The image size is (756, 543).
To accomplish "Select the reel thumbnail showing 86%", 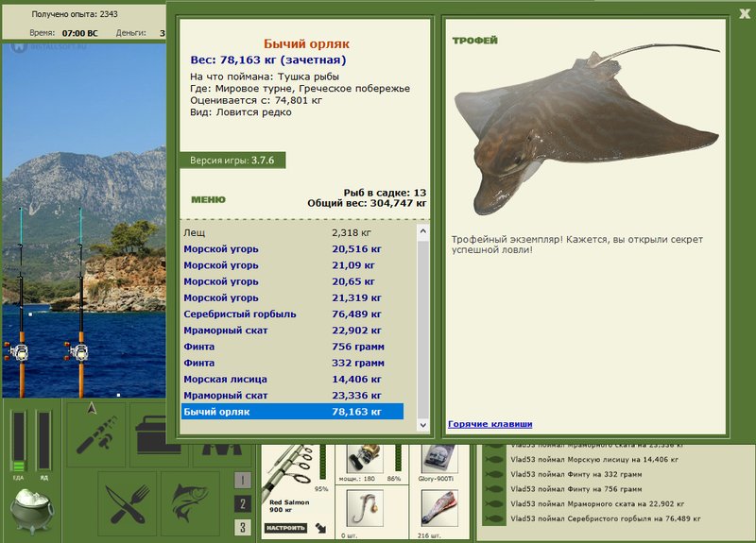I will click(x=365, y=459).
